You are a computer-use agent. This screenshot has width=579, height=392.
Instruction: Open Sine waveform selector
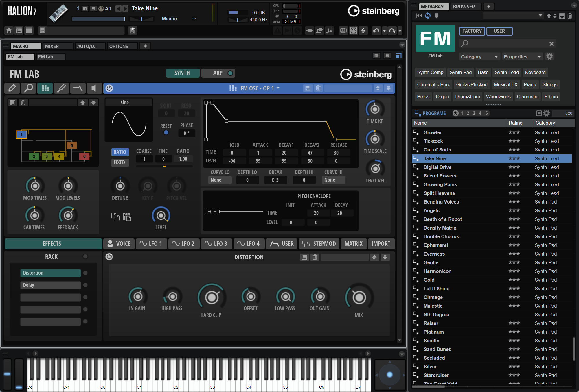(x=128, y=103)
